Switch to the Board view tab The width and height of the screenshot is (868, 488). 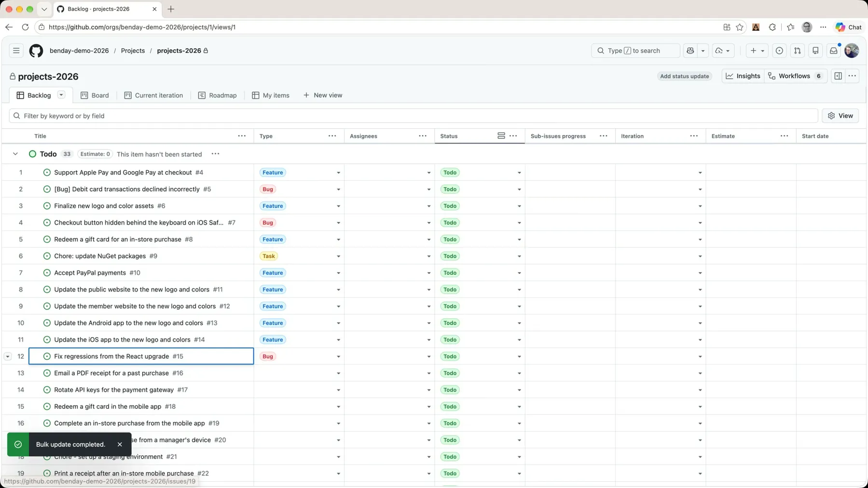[95, 95]
